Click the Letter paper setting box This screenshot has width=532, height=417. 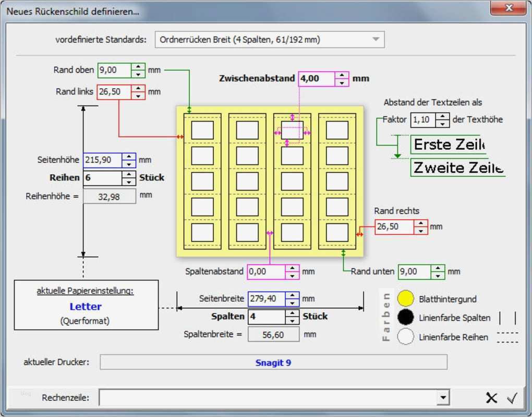coord(86,305)
